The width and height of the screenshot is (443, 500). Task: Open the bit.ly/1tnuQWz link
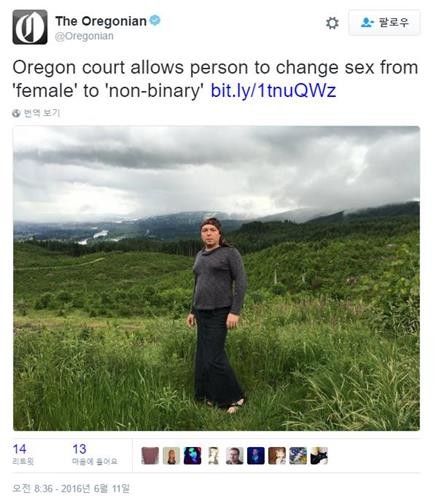coord(273,90)
